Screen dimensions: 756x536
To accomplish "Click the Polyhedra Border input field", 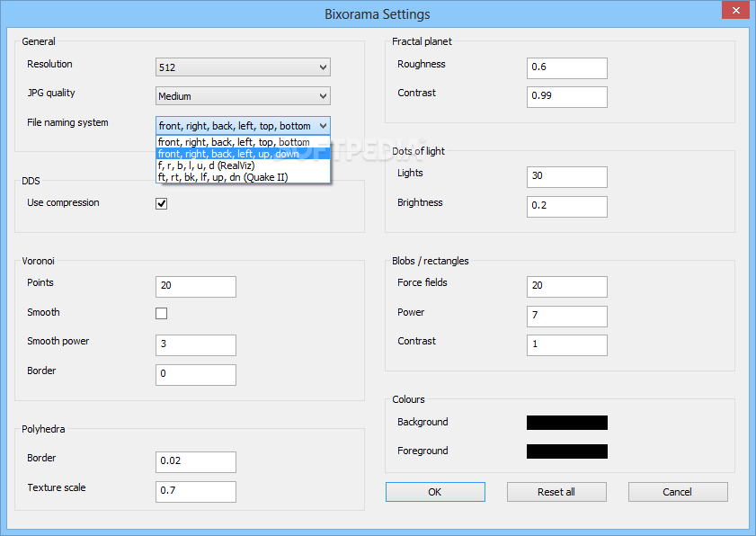I will click(x=196, y=462).
